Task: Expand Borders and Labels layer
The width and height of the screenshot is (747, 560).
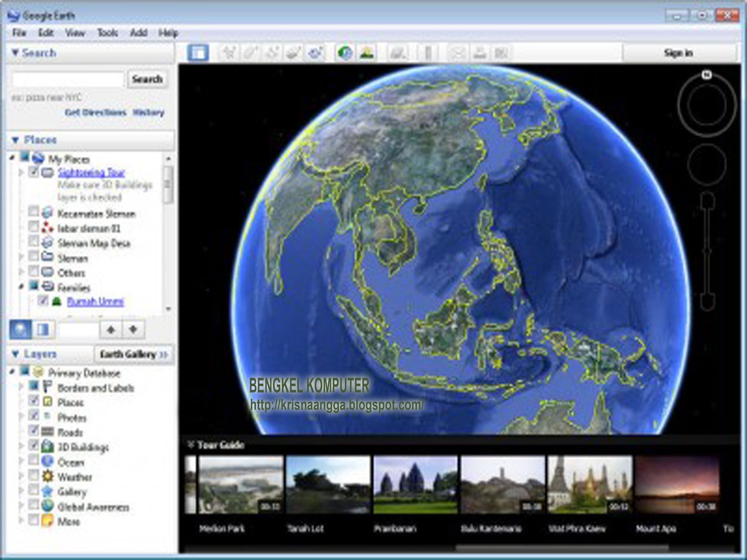Action: pyautogui.click(x=21, y=387)
